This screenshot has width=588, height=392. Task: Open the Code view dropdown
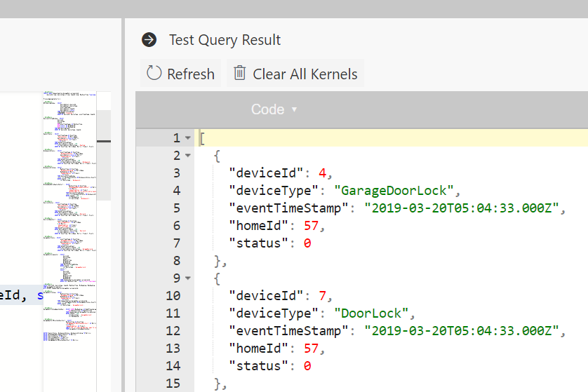click(274, 109)
